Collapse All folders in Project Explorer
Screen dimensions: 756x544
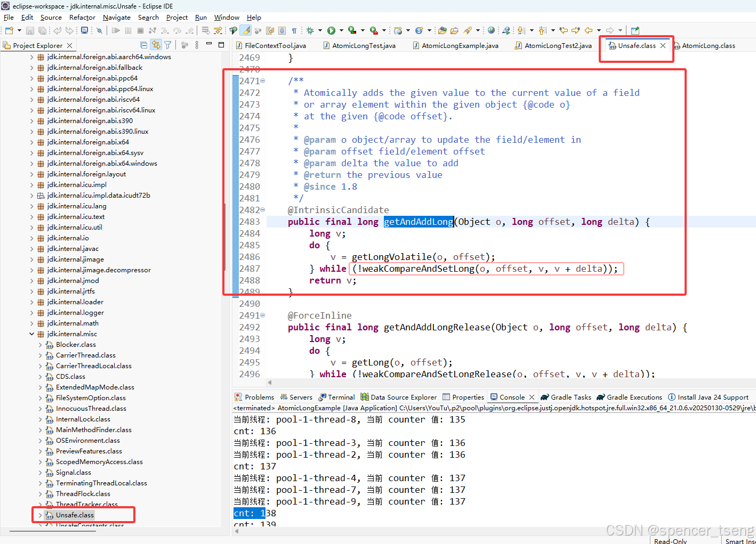click(144, 45)
